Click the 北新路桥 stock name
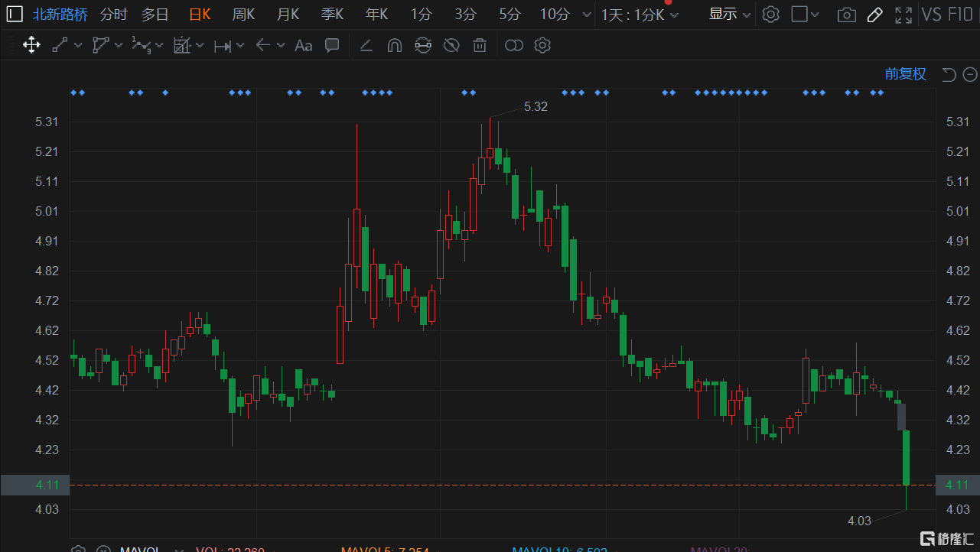 tap(60, 14)
